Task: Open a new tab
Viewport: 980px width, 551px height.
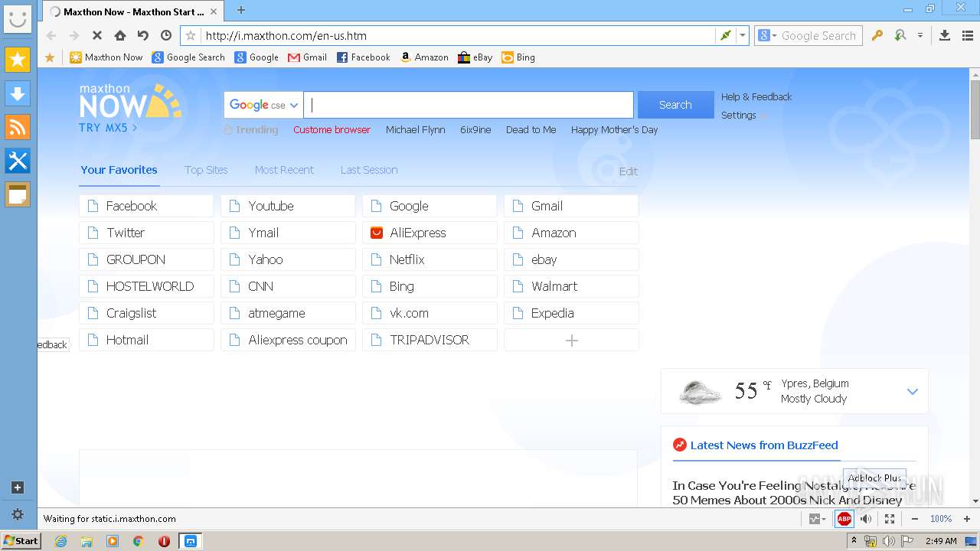Action: click(240, 10)
